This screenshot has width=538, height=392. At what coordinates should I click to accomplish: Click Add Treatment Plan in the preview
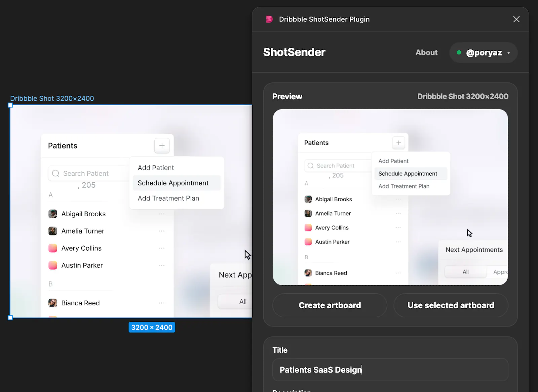point(404,186)
